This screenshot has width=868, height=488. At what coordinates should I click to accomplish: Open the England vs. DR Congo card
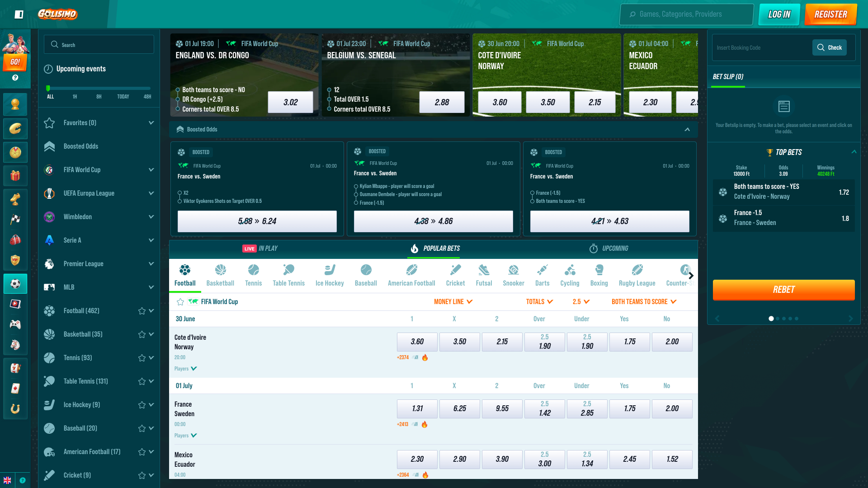coord(244,75)
